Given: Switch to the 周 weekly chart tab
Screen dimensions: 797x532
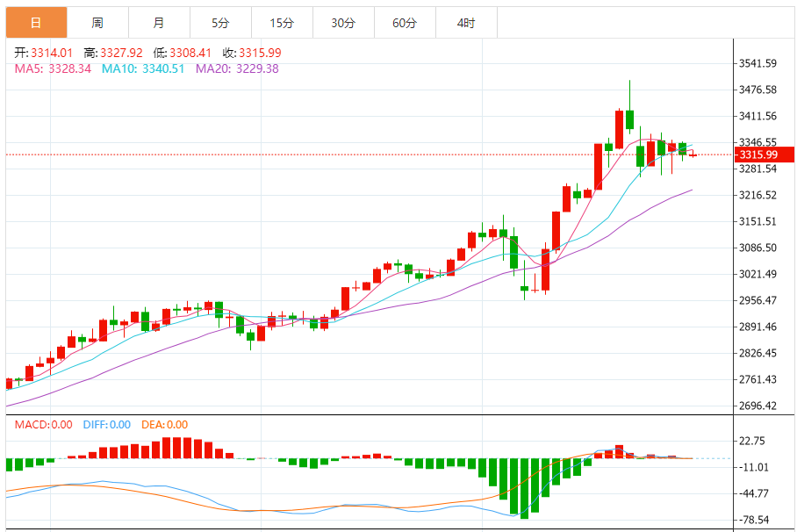Looking at the screenshot, I should (97, 23).
